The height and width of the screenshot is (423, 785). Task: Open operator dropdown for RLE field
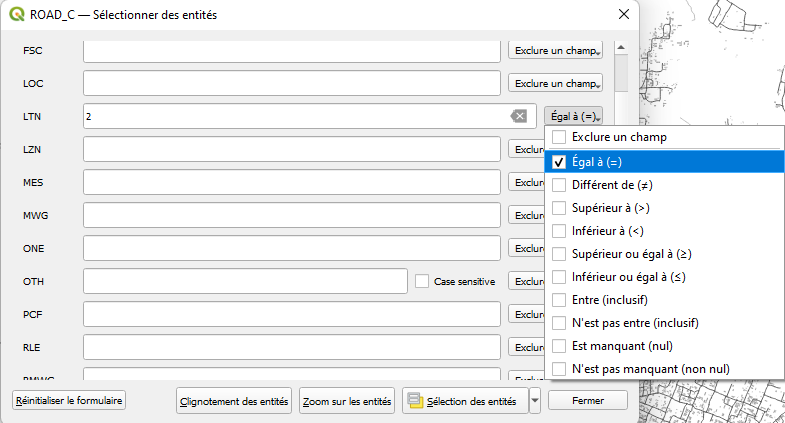(527, 348)
